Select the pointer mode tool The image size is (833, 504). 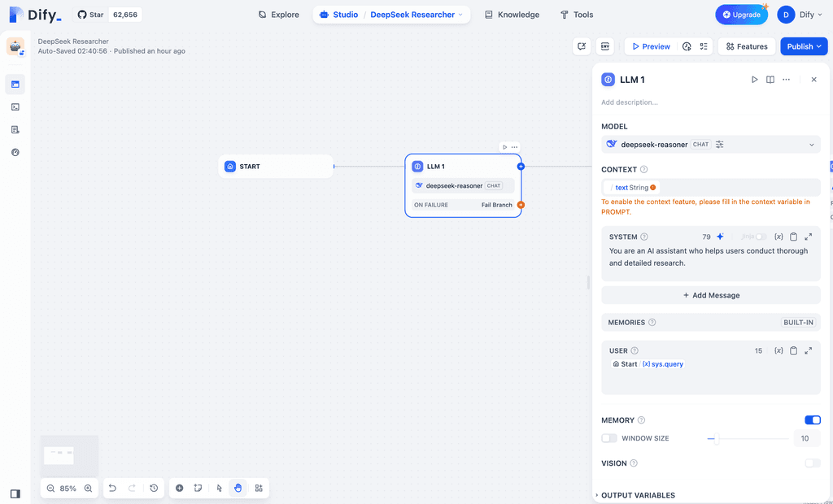point(218,488)
